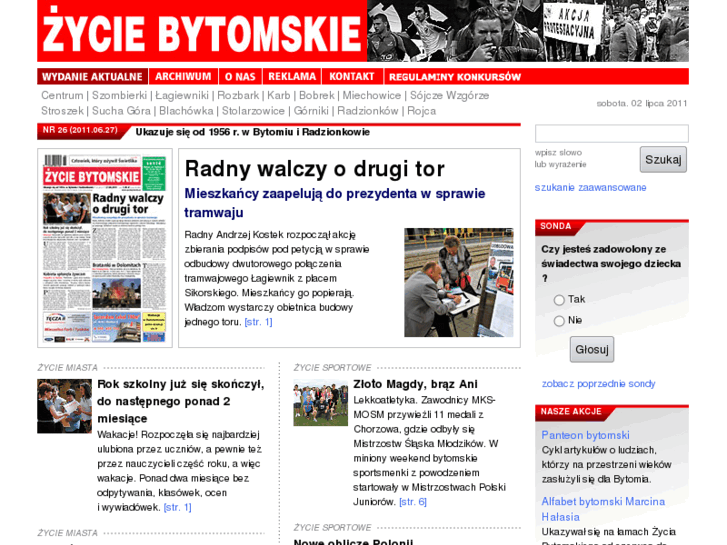Viewport: 727px width, 545px height.
Task: Open the Reklama menu item
Action: click(x=292, y=77)
